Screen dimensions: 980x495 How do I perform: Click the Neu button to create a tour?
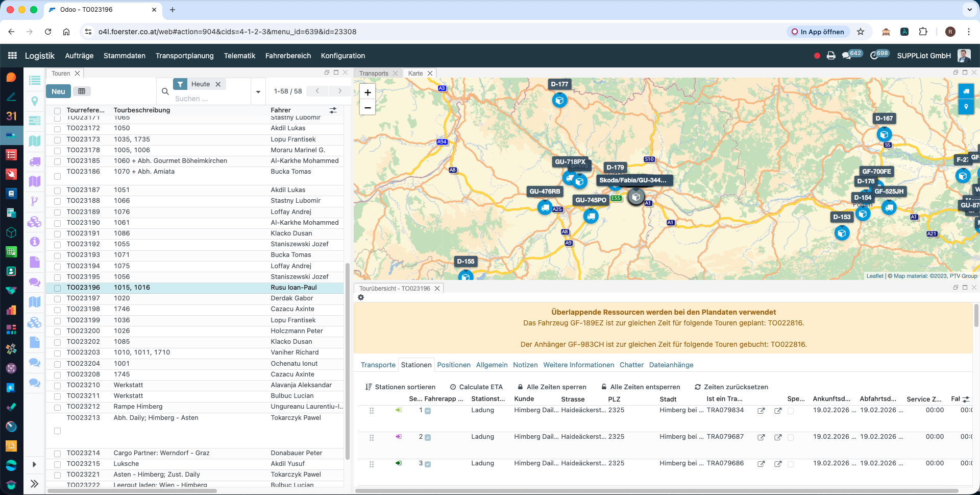(x=58, y=91)
